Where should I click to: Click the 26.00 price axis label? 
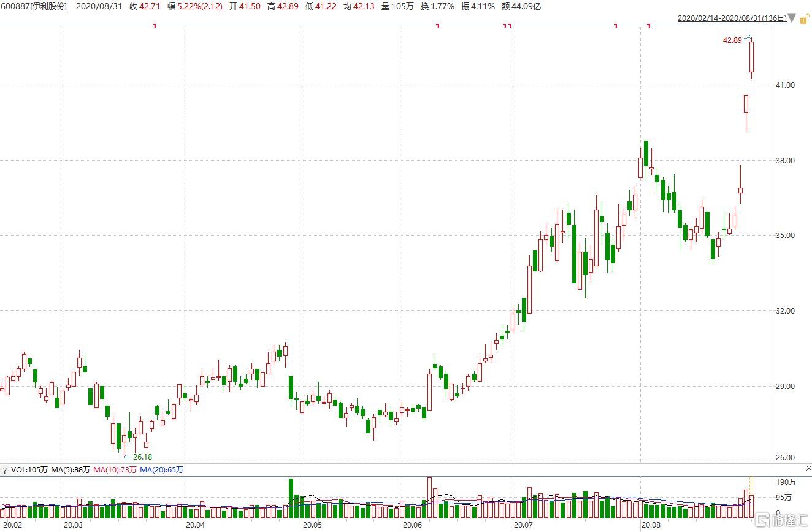[786, 458]
